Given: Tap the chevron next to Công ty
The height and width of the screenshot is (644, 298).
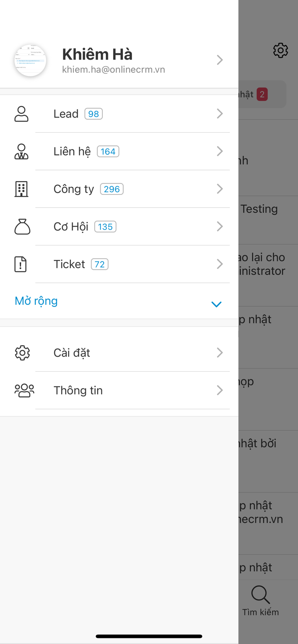Looking at the screenshot, I should click(220, 189).
